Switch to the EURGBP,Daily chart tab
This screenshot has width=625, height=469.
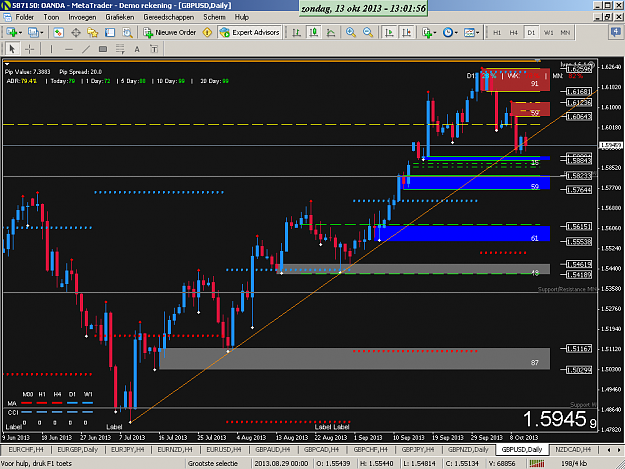[x=78, y=449]
